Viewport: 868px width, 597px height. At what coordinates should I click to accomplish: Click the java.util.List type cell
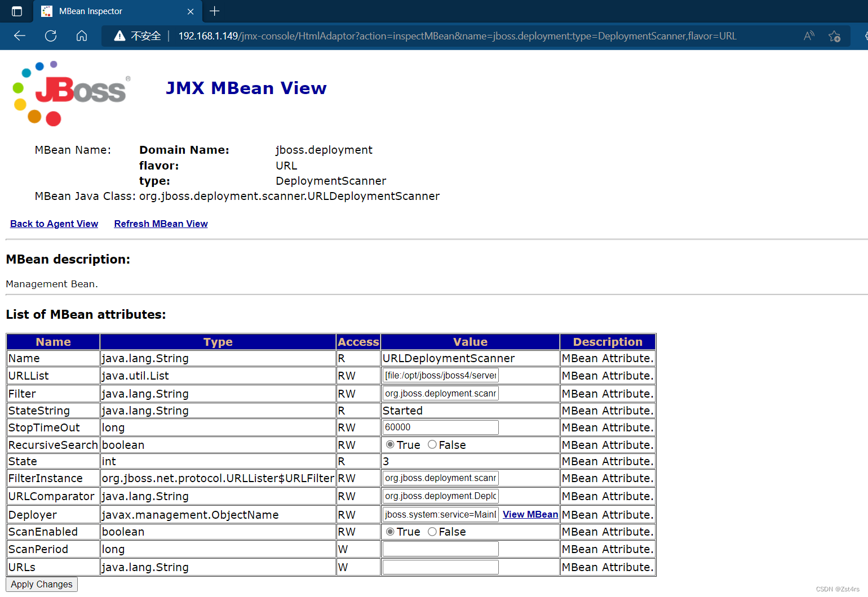218,376
